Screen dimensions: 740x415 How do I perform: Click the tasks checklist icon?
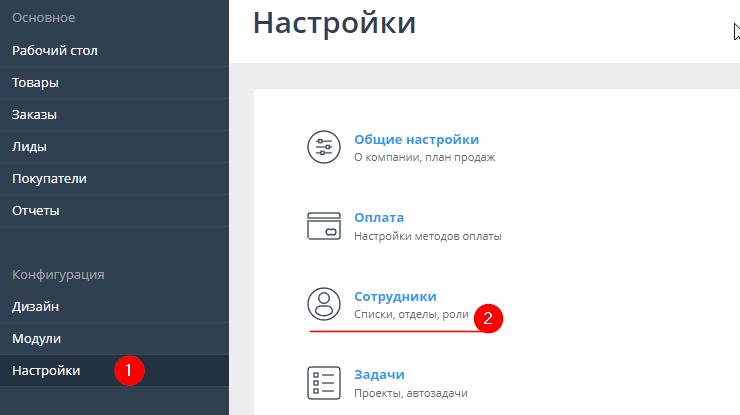pos(324,382)
